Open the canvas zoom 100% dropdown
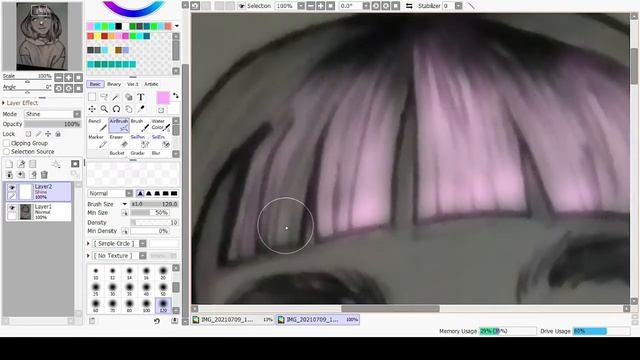This screenshot has width=640, height=360. (301, 6)
